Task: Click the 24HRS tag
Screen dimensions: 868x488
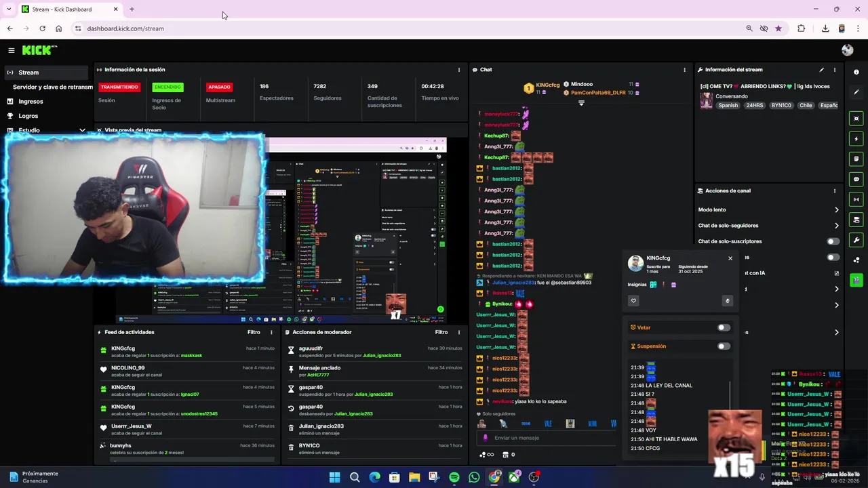Action: (x=754, y=106)
